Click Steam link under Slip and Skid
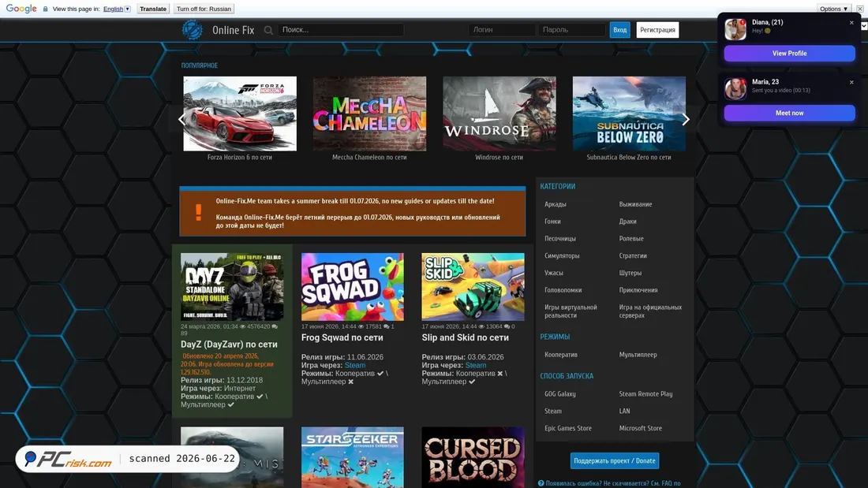Image resolution: width=868 pixels, height=488 pixels. click(x=476, y=365)
